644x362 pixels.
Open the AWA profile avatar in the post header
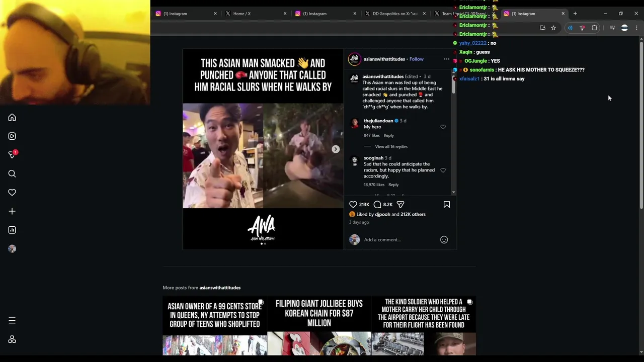click(x=355, y=59)
